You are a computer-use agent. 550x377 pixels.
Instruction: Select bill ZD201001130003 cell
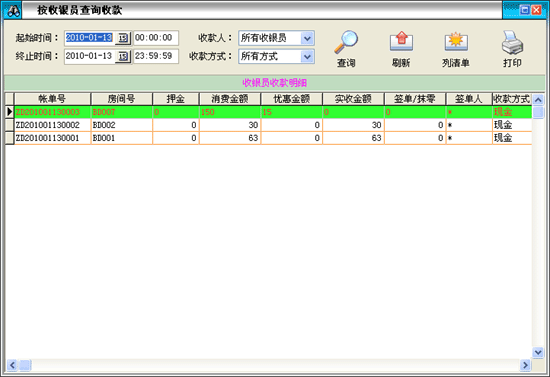pos(52,112)
